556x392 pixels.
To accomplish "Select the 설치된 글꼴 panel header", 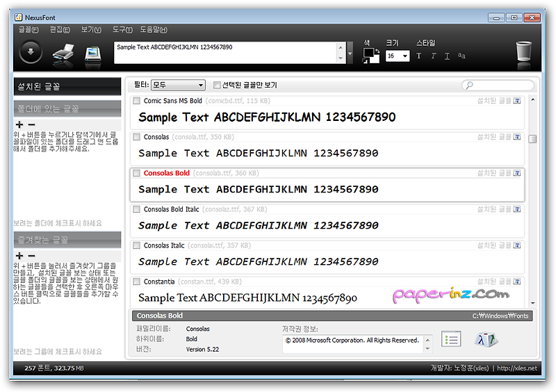I will coord(67,87).
